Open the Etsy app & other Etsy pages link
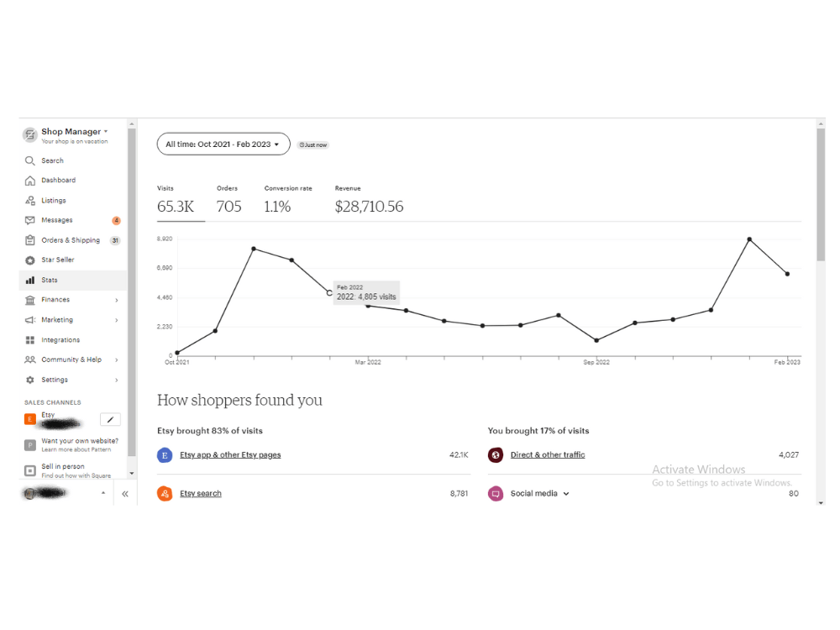The height and width of the screenshot is (630, 840). coord(230,454)
